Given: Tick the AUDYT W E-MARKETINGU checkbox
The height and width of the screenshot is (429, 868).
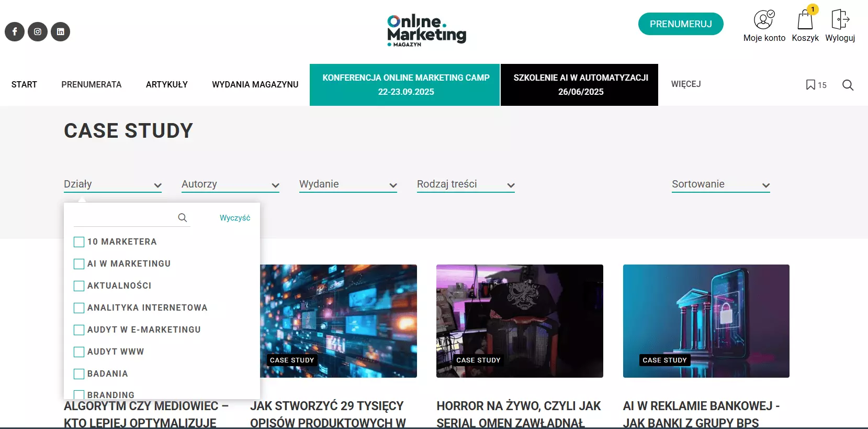Looking at the screenshot, I should pyautogui.click(x=79, y=330).
